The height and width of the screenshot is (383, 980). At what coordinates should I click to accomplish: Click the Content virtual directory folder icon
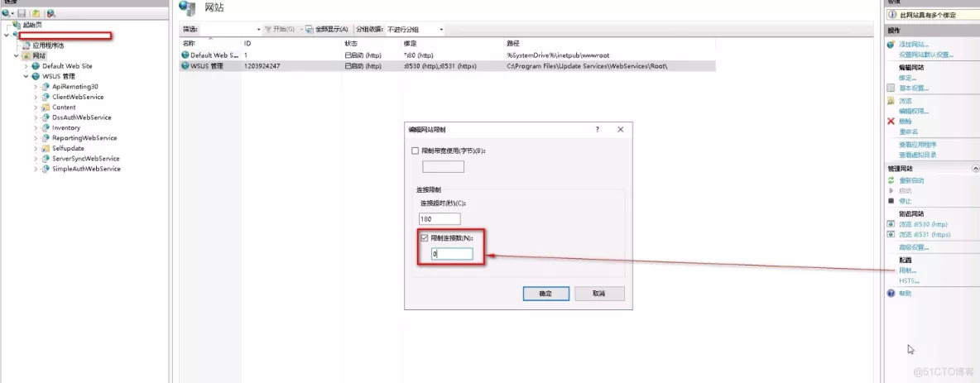46,108
